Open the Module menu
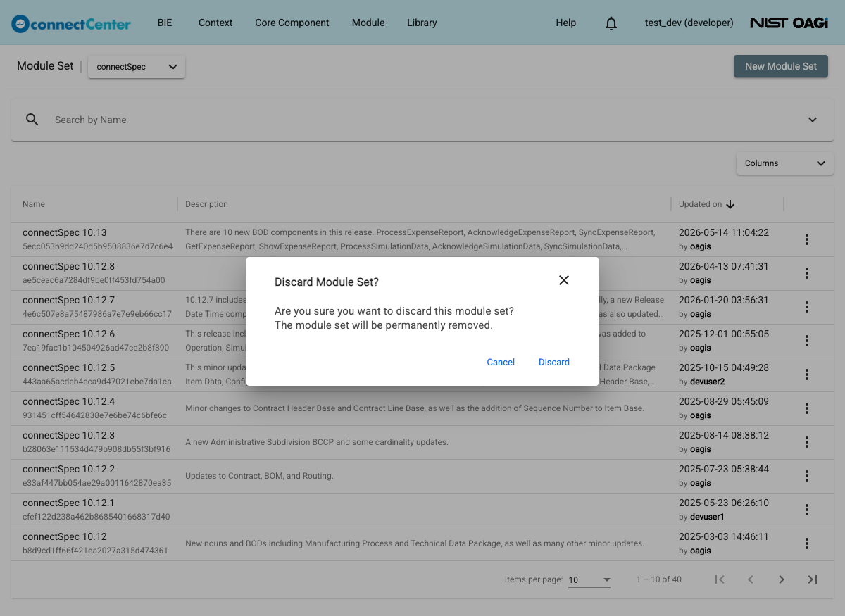 tap(368, 23)
